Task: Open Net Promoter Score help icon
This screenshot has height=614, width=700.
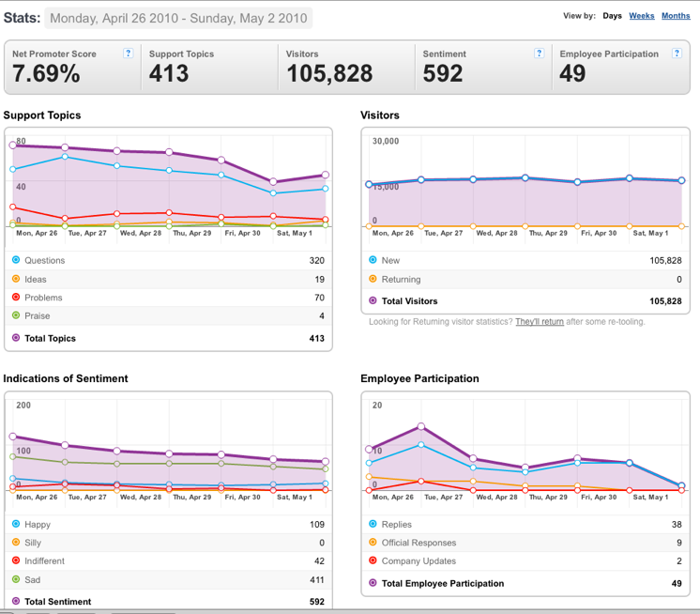Action: [129, 54]
